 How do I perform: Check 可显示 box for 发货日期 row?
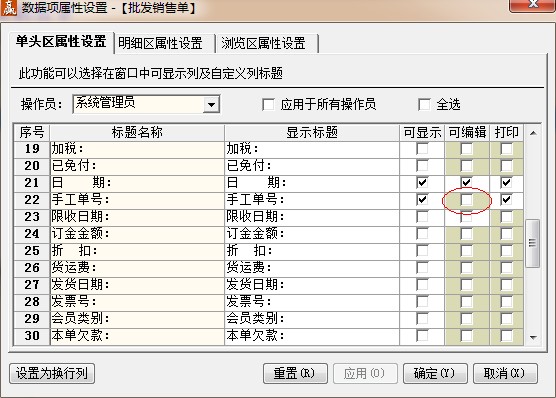[422, 285]
